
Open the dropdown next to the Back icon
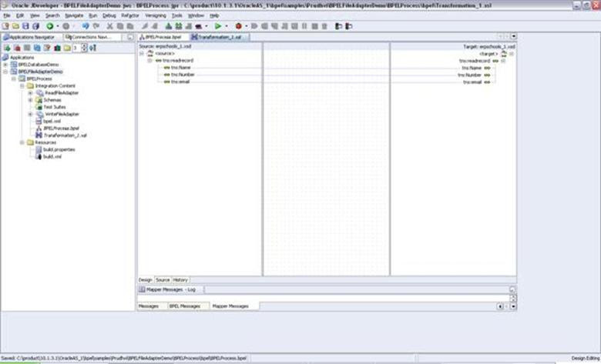(58, 26)
